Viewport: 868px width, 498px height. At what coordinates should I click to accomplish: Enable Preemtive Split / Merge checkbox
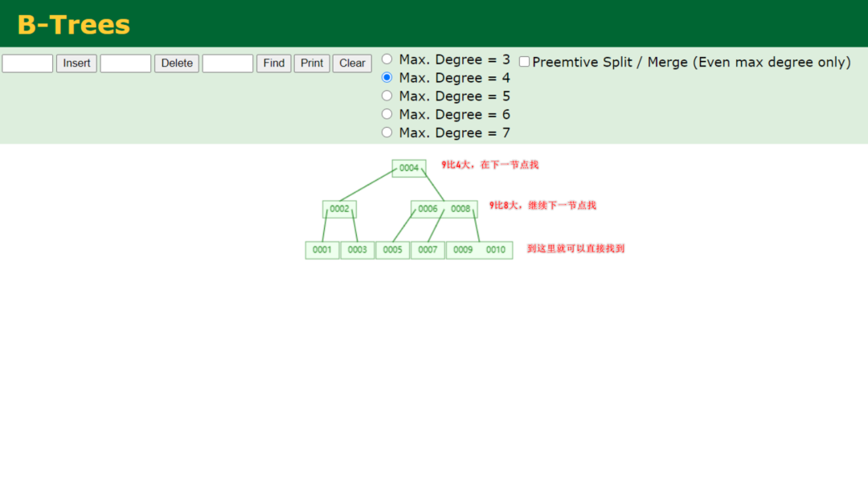point(524,61)
